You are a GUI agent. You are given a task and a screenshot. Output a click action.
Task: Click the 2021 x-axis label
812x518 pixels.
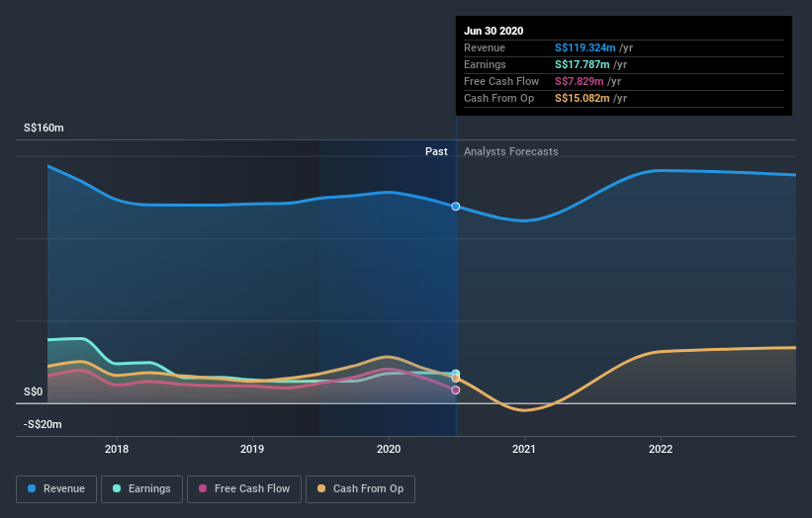click(x=524, y=449)
